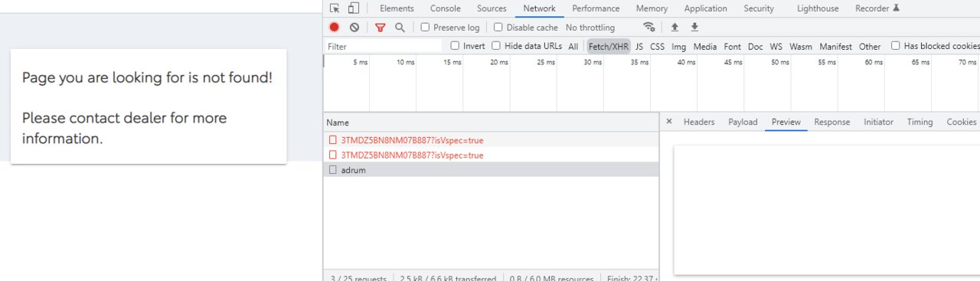
Task: Show the Headers tab of request
Action: tap(699, 122)
